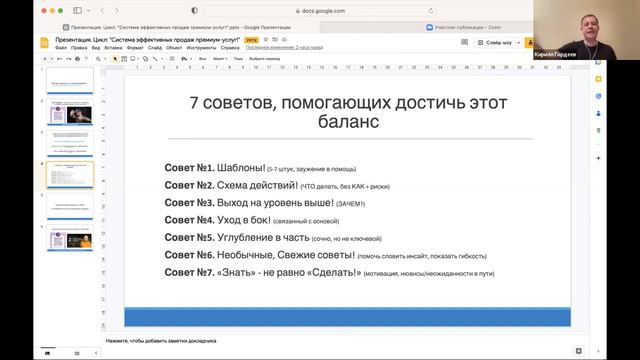Go back in Safari

pyautogui.click(x=102, y=11)
